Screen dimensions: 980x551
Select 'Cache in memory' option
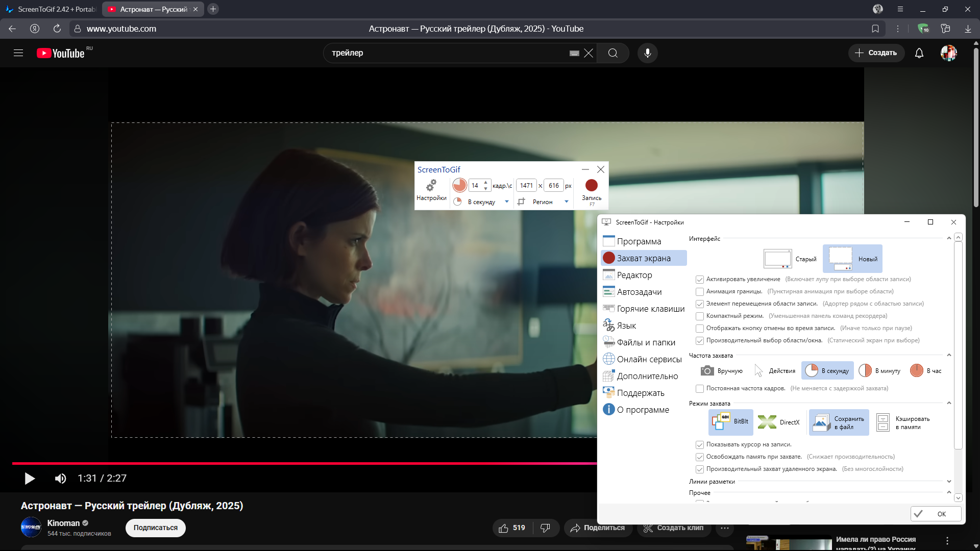902,422
